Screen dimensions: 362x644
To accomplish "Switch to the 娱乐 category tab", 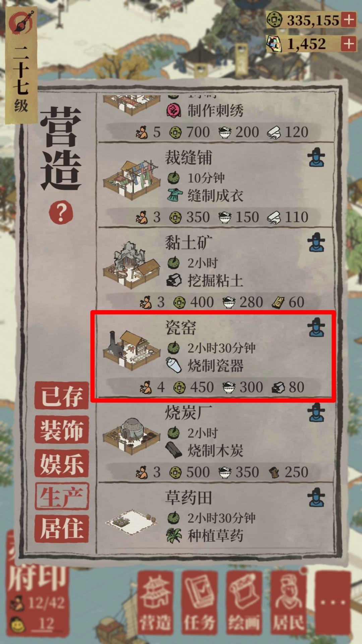I will (x=62, y=463).
